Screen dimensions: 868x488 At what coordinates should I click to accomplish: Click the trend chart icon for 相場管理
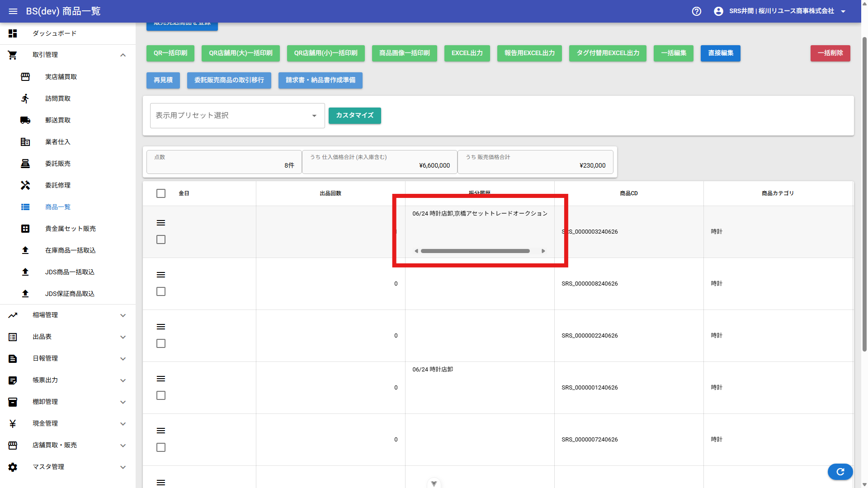(13, 315)
